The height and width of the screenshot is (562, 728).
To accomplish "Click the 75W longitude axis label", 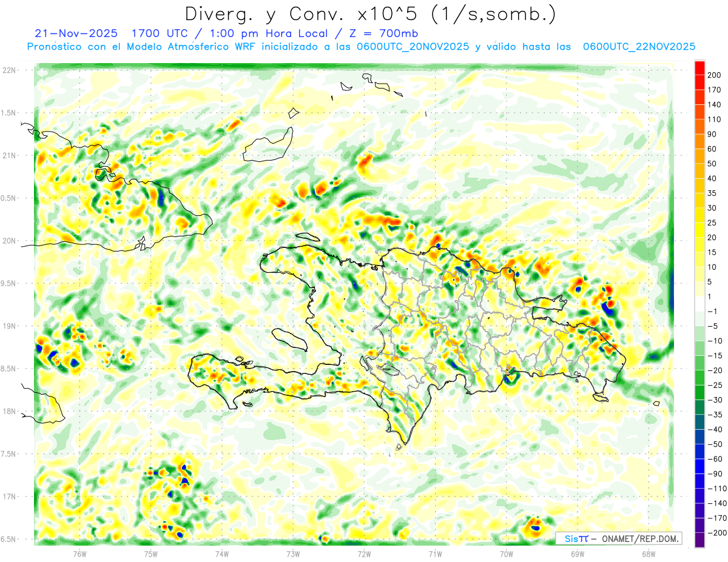I will (151, 553).
